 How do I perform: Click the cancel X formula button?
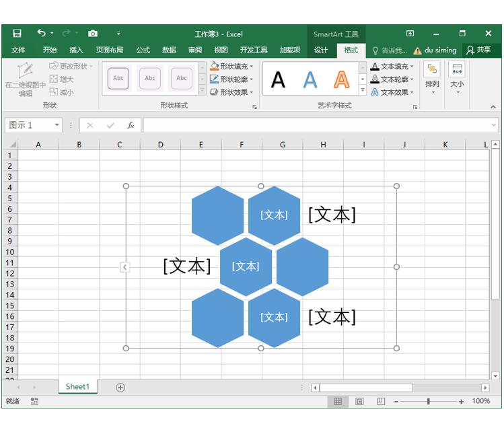(x=90, y=125)
